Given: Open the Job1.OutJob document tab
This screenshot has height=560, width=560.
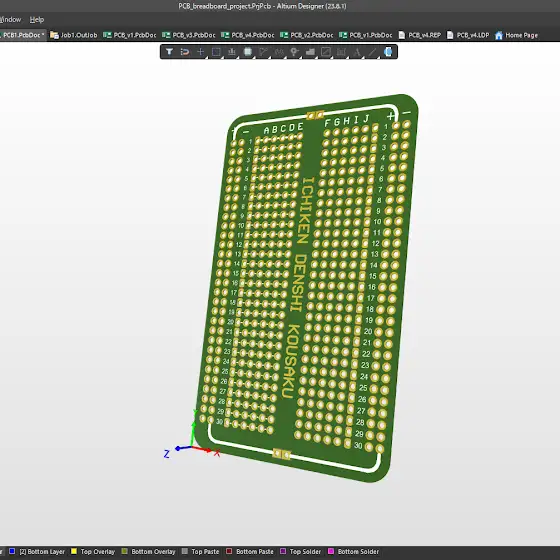Looking at the screenshot, I should [74, 35].
